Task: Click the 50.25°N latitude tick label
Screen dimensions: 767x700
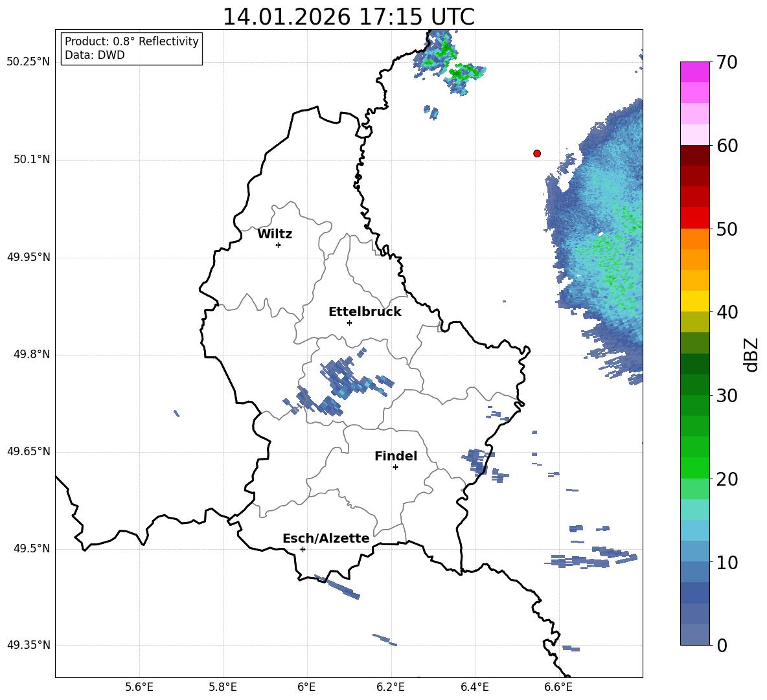Action: pyautogui.click(x=29, y=62)
